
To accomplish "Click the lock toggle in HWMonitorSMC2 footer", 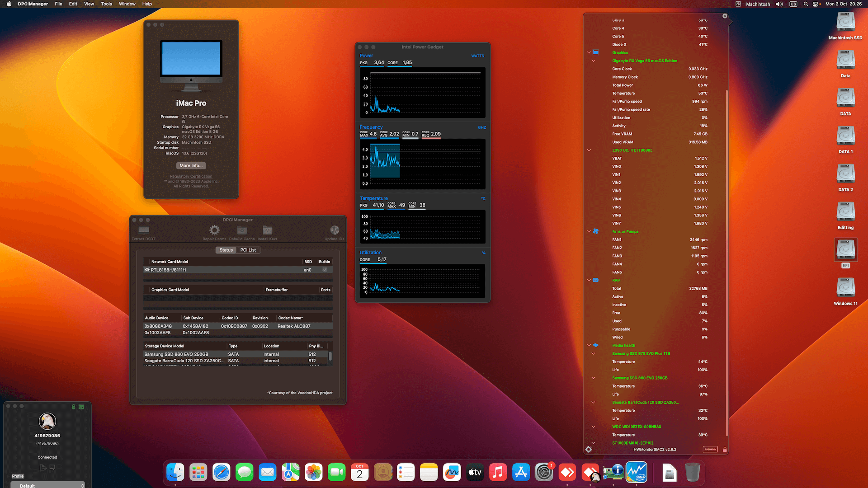I will click(725, 450).
